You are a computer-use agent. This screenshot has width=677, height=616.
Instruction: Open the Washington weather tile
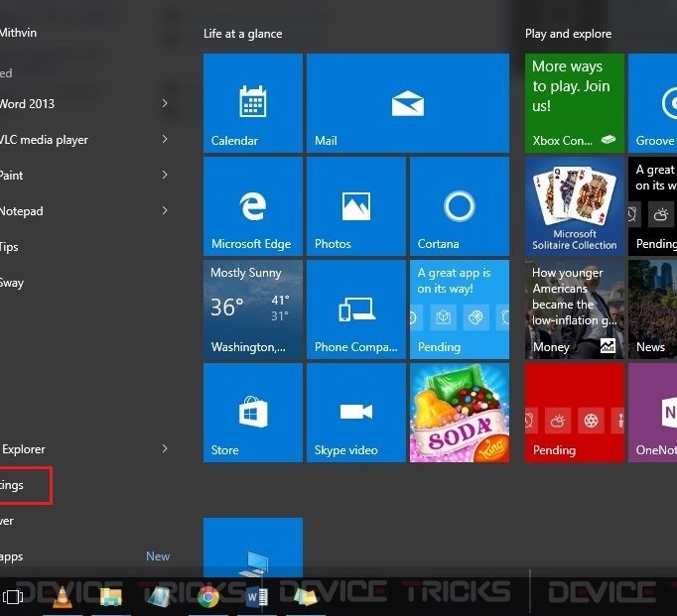252,309
